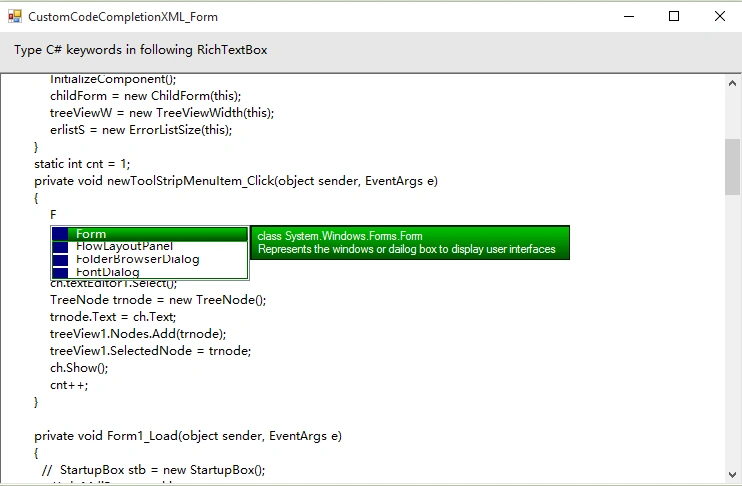742x486 pixels.
Task: Pick FolderBrowserDialog in the completion popup
Action: point(150,259)
